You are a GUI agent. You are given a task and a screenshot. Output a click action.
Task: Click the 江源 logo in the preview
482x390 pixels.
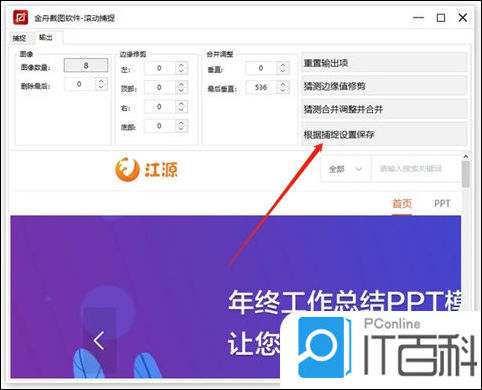pyautogui.click(x=146, y=169)
